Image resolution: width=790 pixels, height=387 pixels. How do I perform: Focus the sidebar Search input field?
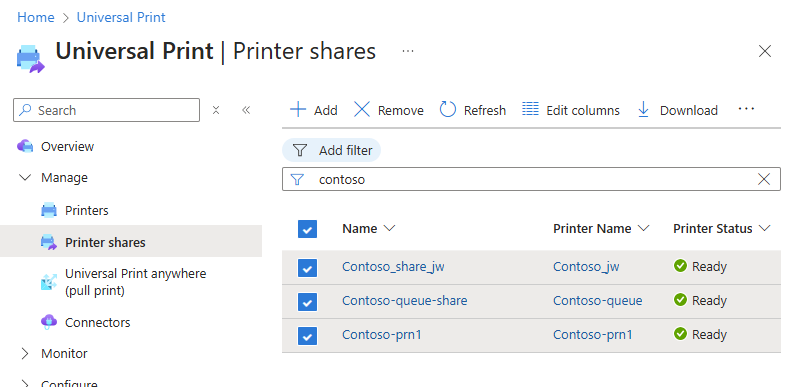click(106, 110)
